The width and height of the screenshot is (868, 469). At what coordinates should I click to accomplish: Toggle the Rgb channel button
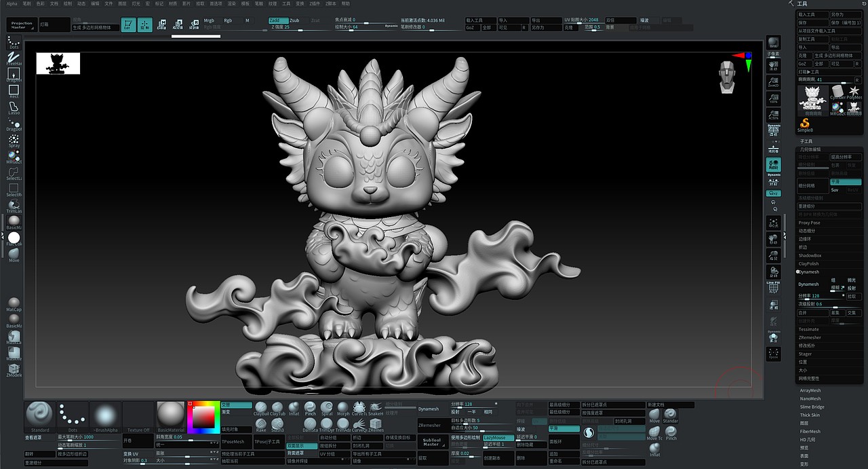point(231,20)
